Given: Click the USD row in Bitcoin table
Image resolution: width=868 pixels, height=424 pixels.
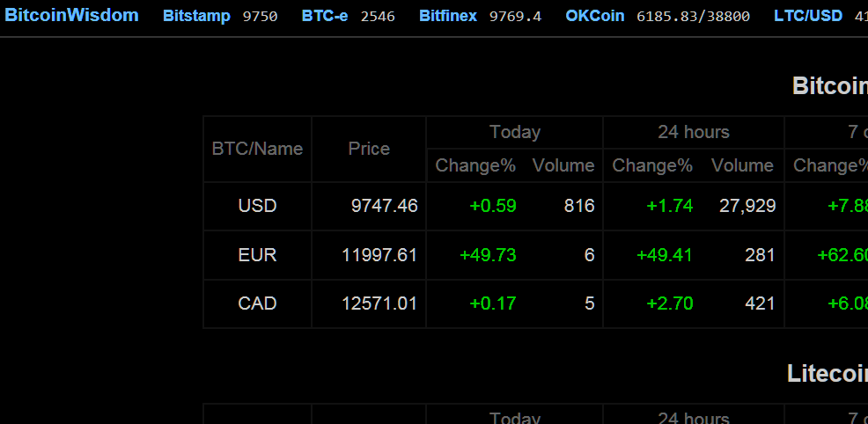Looking at the screenshot, I should (x=535, y=206).
